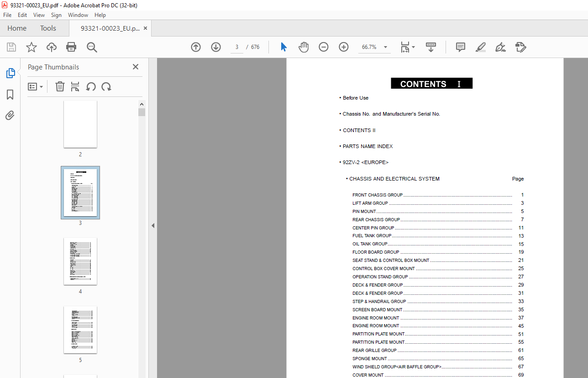The width and height of the screenshot is (588, 378).
Task: Close the Page Thumbnails panel
Action: (x=136, y=67)
